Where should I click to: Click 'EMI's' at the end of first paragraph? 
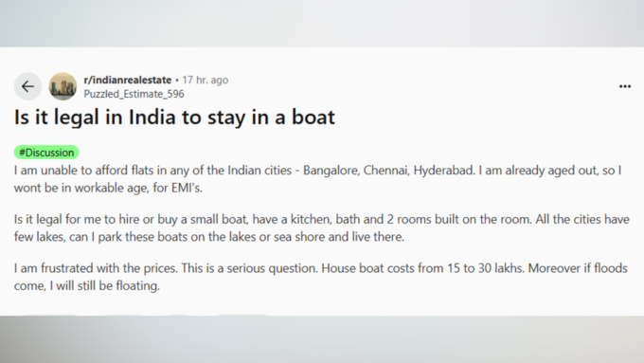point(187,188)
